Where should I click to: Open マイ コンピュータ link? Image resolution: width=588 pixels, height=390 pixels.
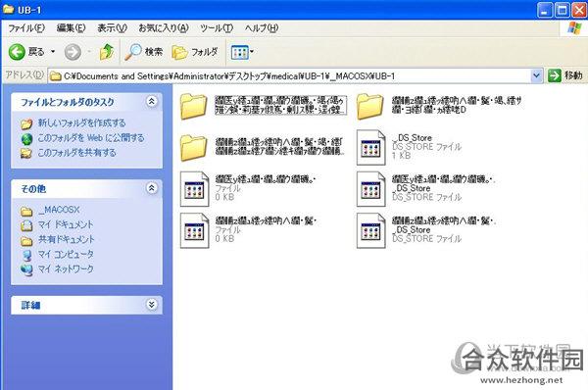point(66,254)
